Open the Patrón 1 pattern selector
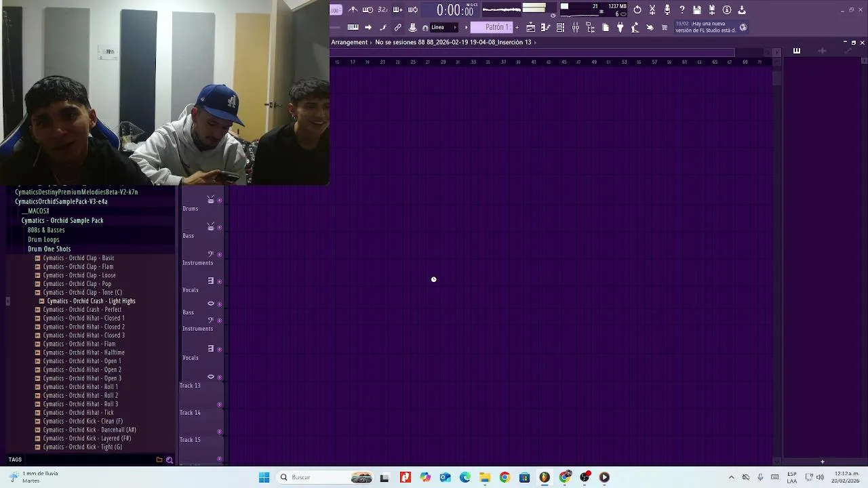This screenshot has height=488, width=868. pyautogui.click(x=492, y=27)
